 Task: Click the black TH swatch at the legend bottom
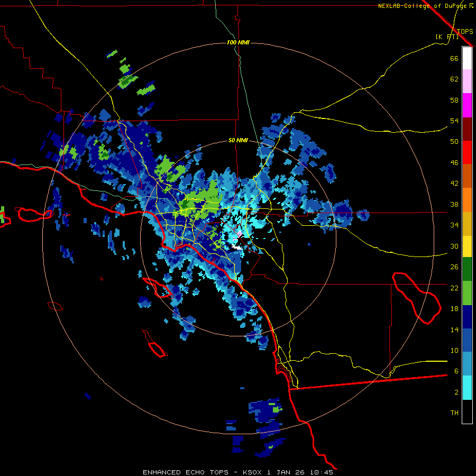click(x=467, y=411)
